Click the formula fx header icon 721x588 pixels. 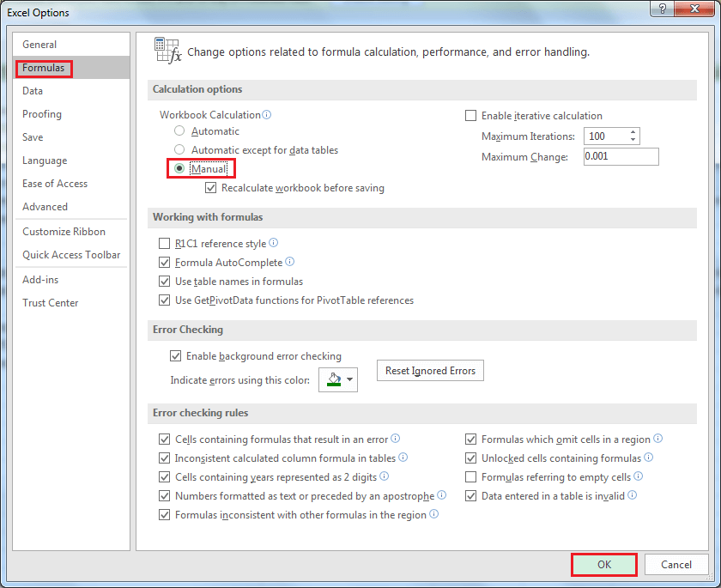(168, 51)
